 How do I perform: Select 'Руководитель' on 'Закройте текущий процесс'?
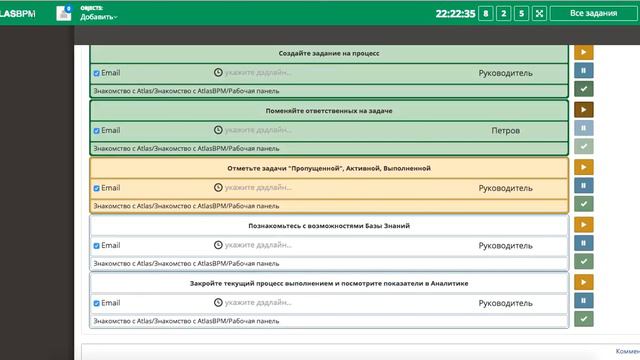(505, 303)
